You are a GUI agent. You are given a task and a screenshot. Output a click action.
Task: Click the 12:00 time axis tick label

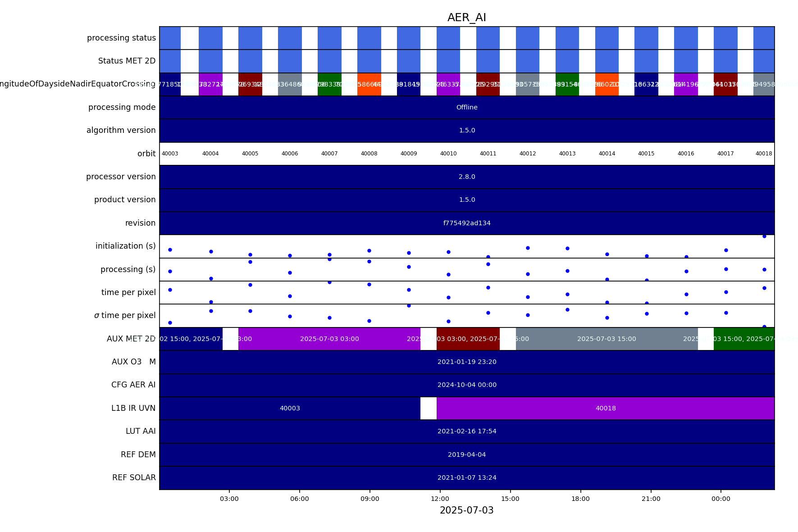click(x=440, y=499)
